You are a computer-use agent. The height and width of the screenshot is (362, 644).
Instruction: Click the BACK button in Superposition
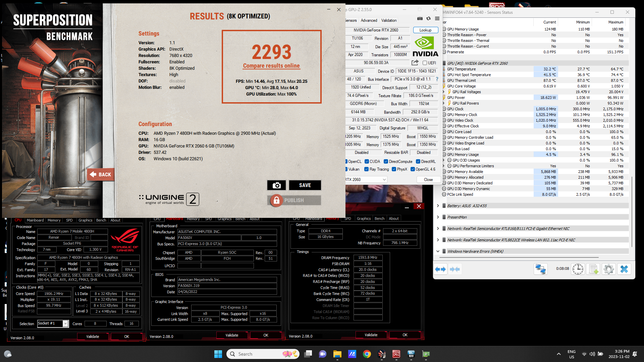101,174
